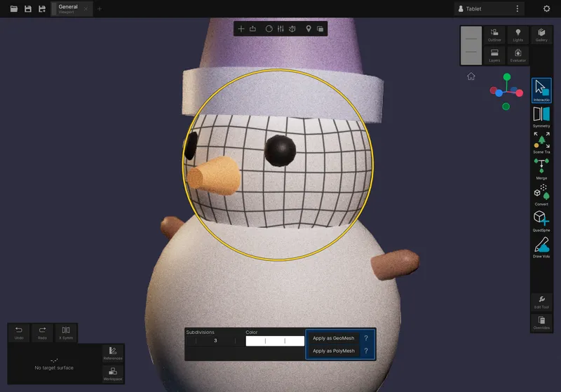The image size is (561, 392).
Task: Select the Merge tool
Action: pyautogui.click(x=541, y=169)
